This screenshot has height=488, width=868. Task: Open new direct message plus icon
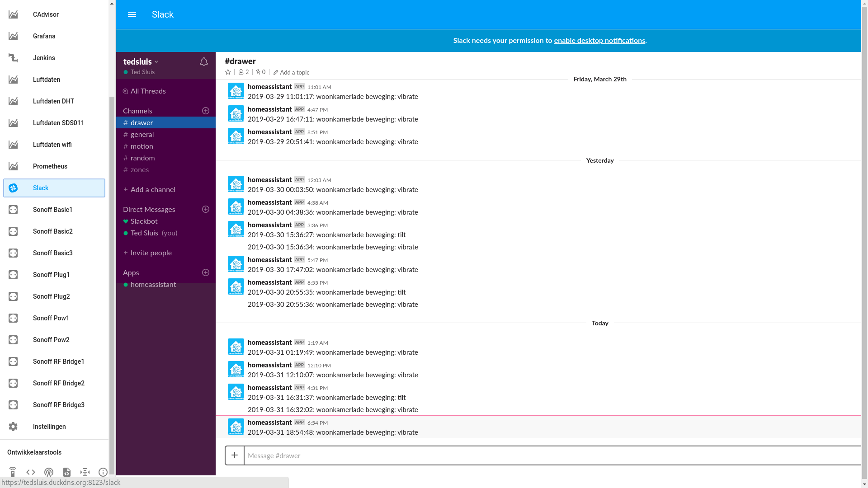pyautogui.click(x=206, y=209)
